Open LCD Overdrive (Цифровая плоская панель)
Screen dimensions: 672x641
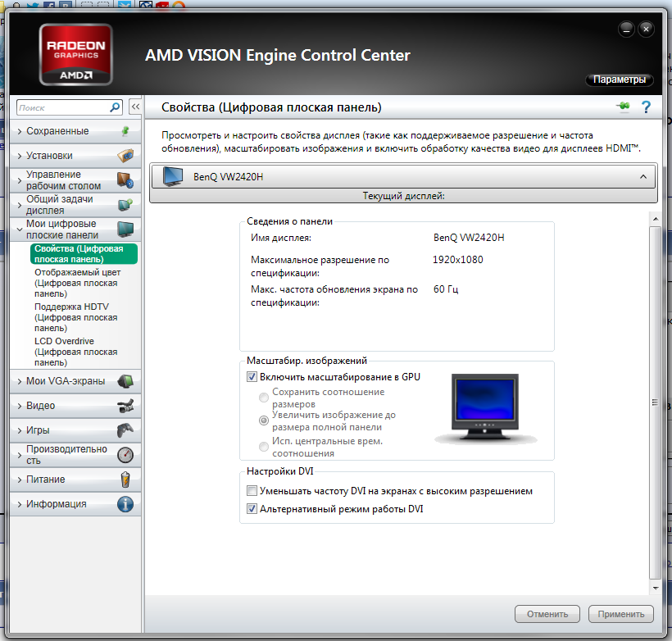pyautogui.click(x=76, y=352)
